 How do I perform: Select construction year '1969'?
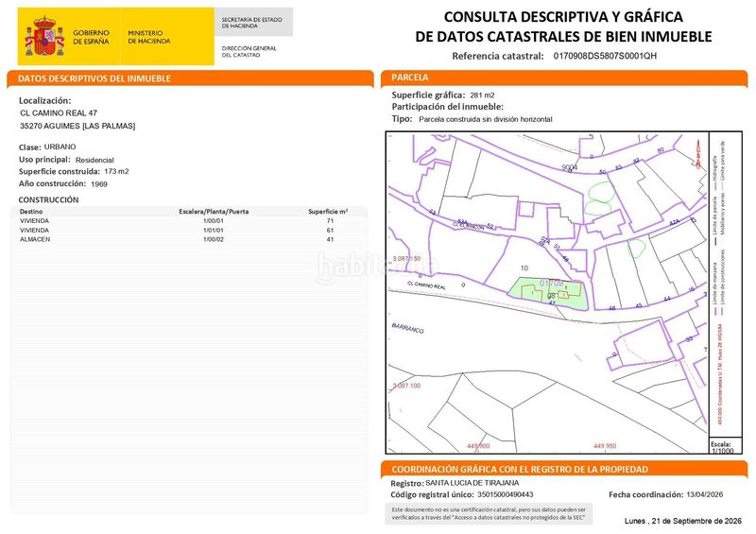pos(99,184)
